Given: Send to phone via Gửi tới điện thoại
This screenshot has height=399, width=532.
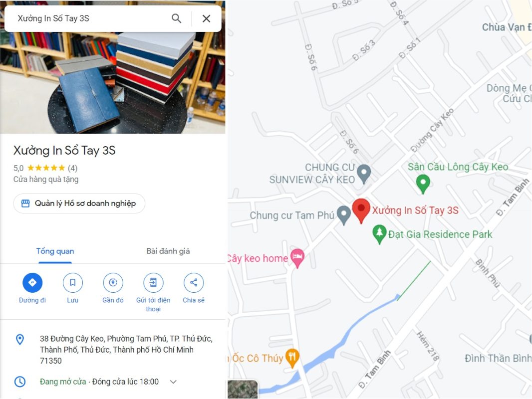Looking at the screenshot, I should (x=153, y=282).
